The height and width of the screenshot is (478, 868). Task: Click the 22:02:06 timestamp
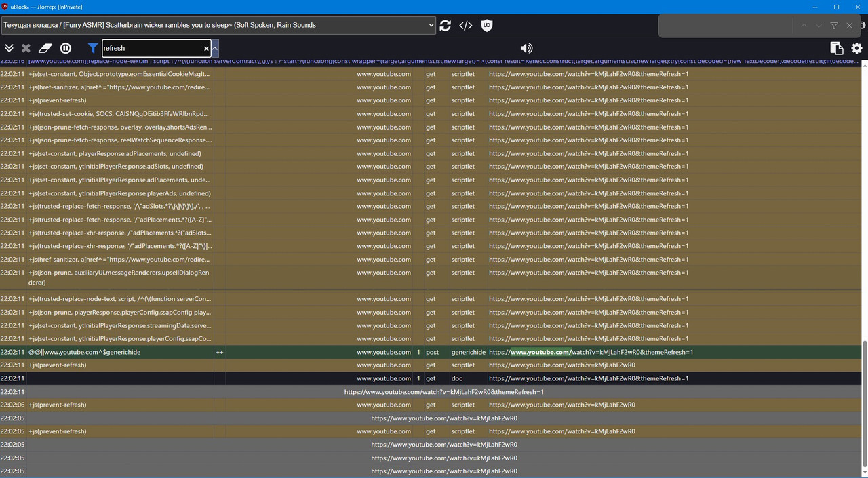click(12, 405)
